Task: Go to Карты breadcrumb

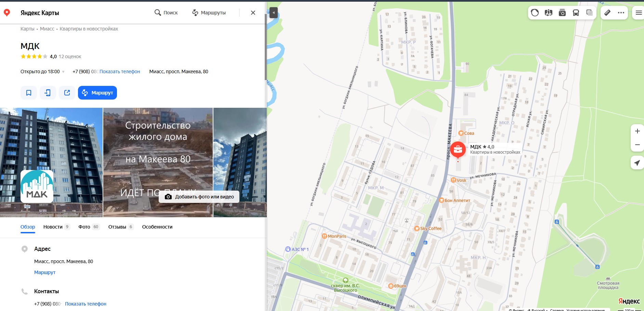Action: tap(27, 29)
